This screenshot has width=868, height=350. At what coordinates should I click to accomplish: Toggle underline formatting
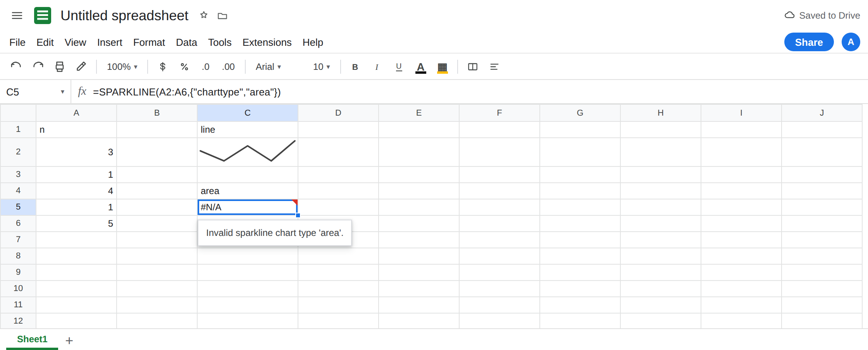point(399,67)
